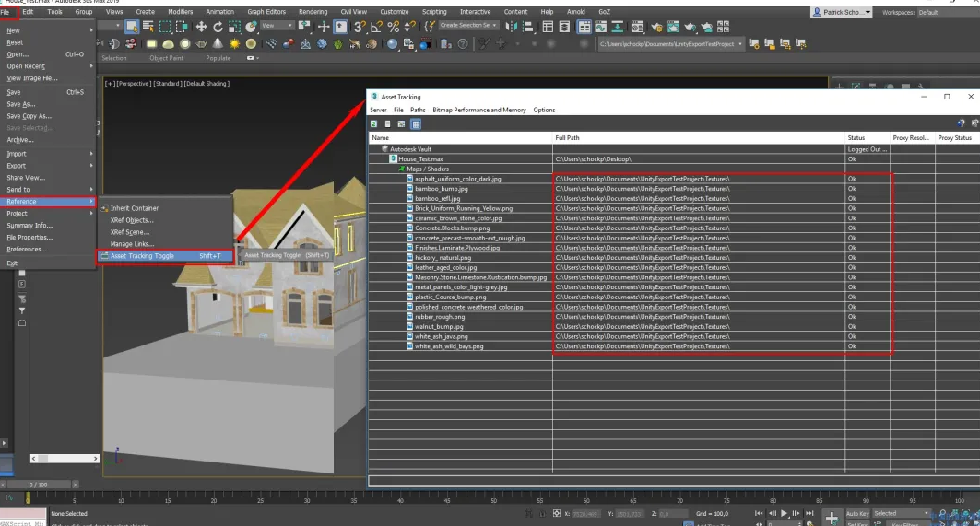Click the Play Animation button
Viewport: 980px width, 526px height.
784,513
